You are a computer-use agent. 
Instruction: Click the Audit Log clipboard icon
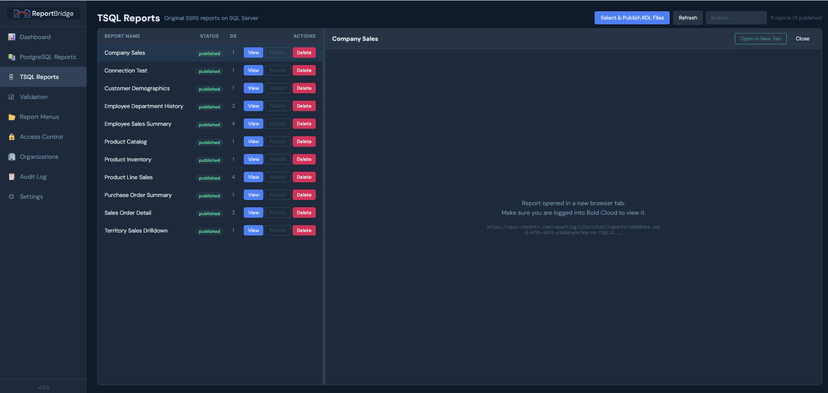(12, 177)
